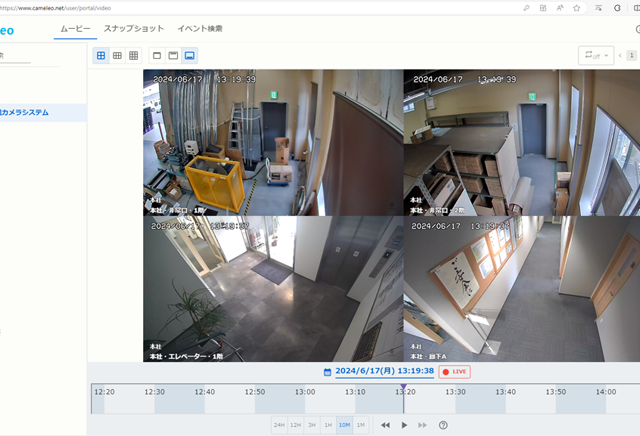Screen dimensions: 640x436
Task: Click the LIVE button
Action: (454, 371)
